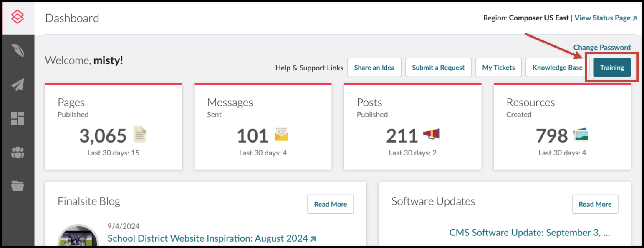This screenshot has height=248, width=644.
Task: Click Read More in Finalsite Blog
Action: pos(331,204)
